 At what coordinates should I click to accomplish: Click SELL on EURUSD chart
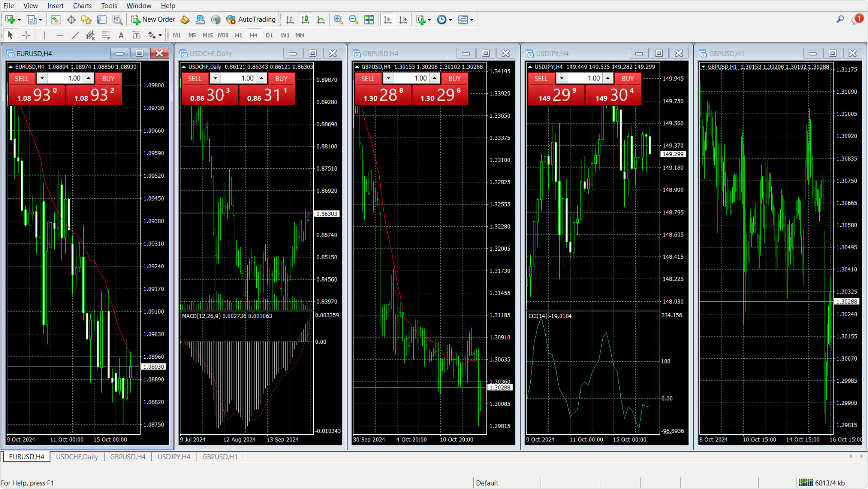click(22, 78)
